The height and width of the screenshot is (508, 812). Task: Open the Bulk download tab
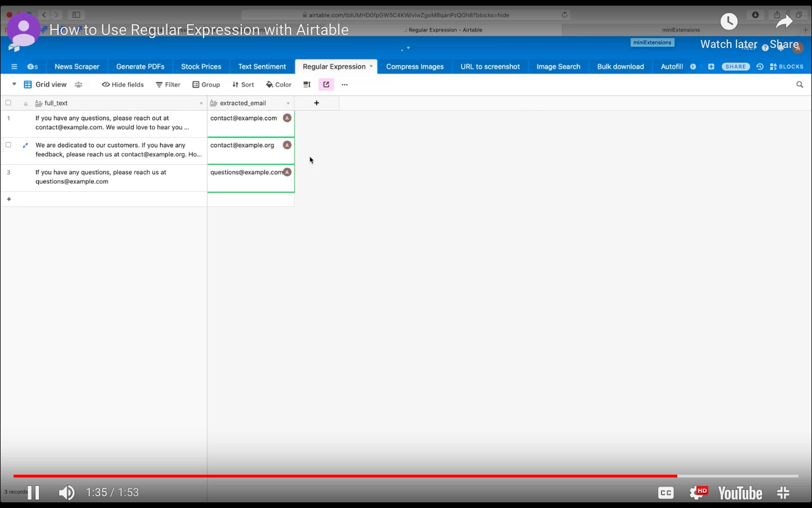[620, 67]
